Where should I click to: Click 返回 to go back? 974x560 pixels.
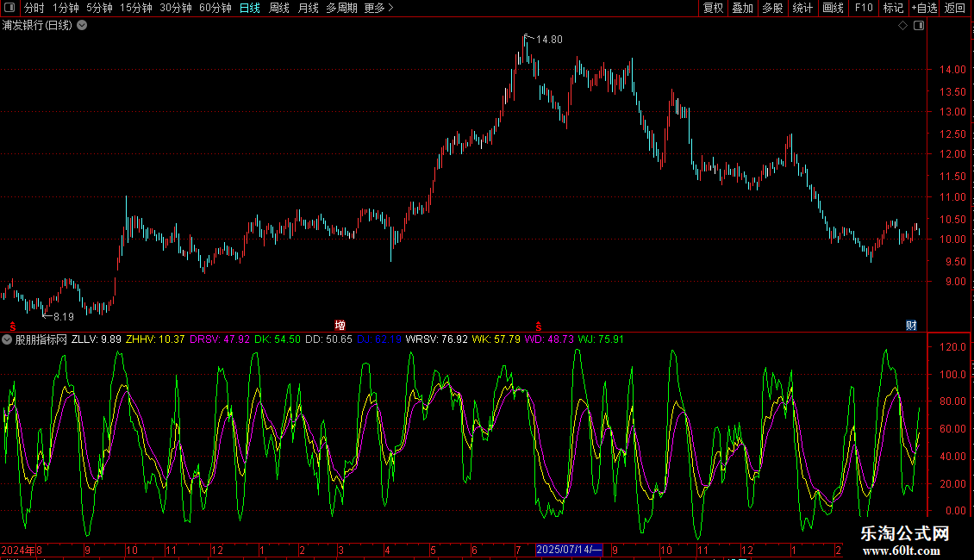click(x=955, y=8)
